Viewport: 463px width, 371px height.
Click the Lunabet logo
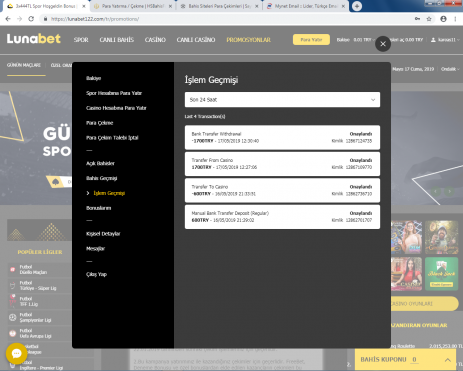point(34,39)
